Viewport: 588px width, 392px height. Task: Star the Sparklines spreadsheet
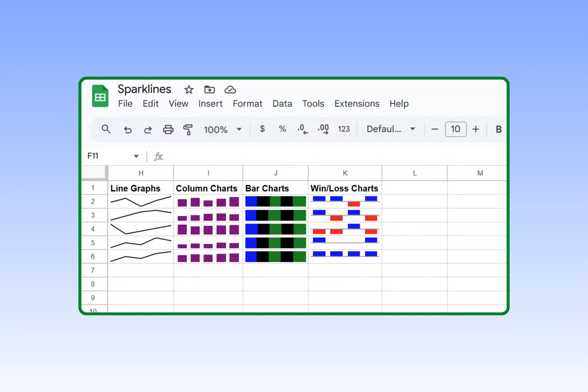[x=189, y=90]
